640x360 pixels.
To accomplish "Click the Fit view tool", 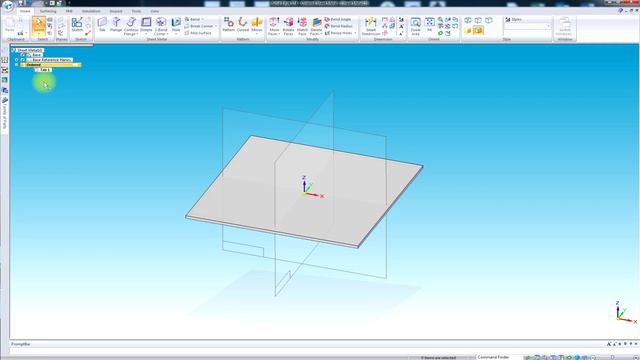I will (x=429, y=24).
